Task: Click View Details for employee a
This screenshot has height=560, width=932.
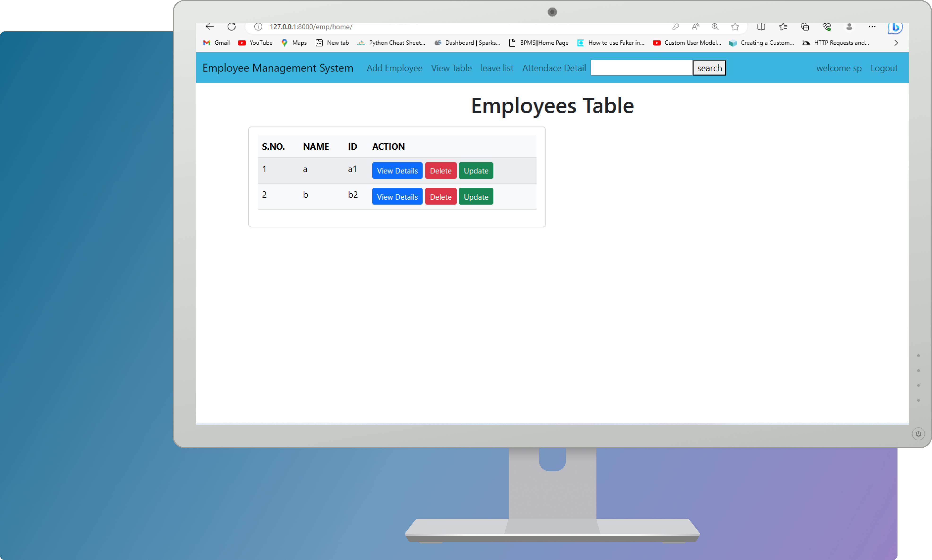Action: click(x=397, y=170)
